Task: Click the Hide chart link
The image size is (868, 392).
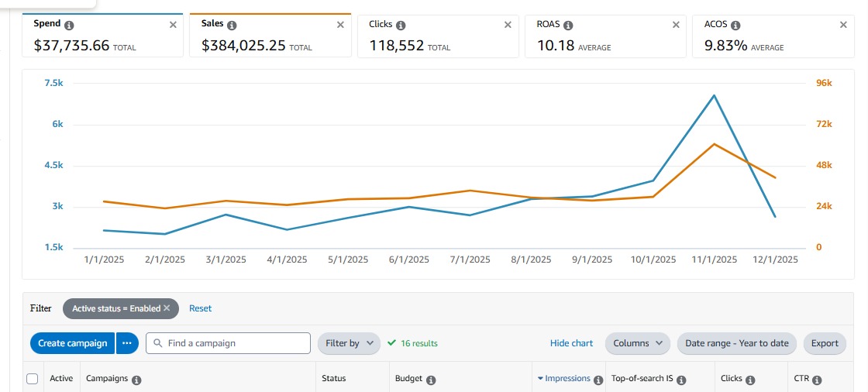Action: point(571,343)
